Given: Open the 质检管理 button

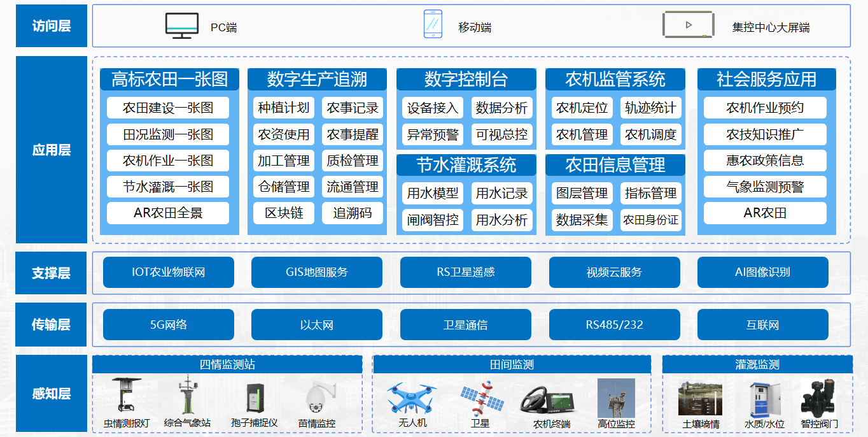Looking at the screenshot, I should coord(353,161).
